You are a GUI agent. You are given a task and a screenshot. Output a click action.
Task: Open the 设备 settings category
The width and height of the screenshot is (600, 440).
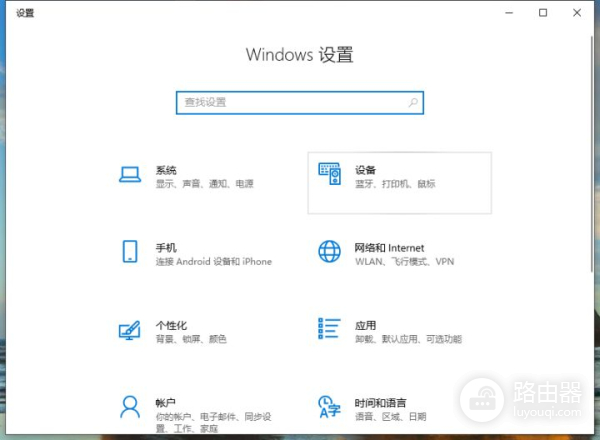tap(399, 183)
